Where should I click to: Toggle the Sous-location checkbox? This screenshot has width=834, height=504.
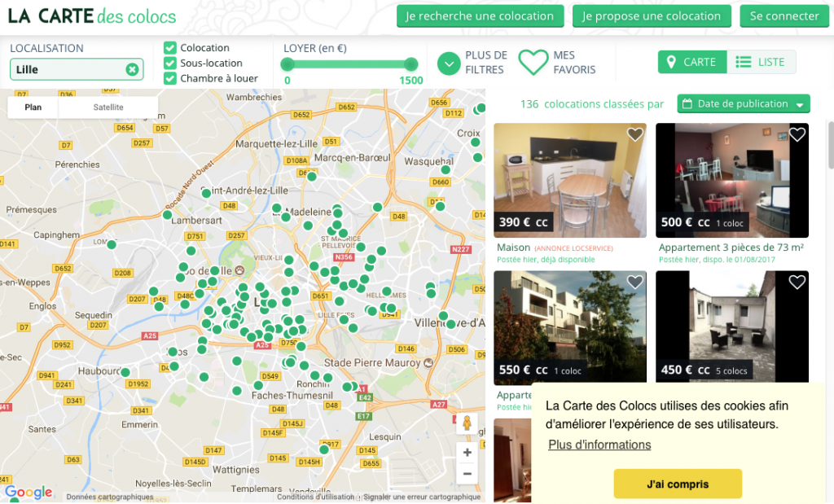pos(170,64)
